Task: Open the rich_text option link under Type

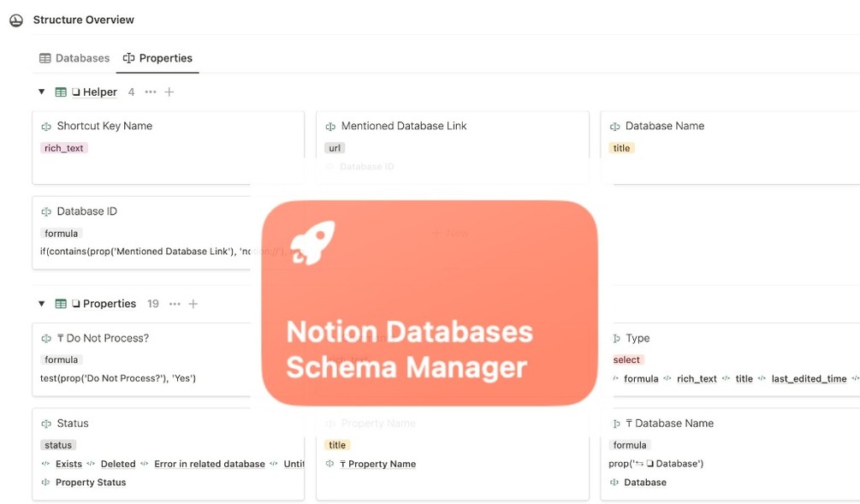Action: pos(697,379)
